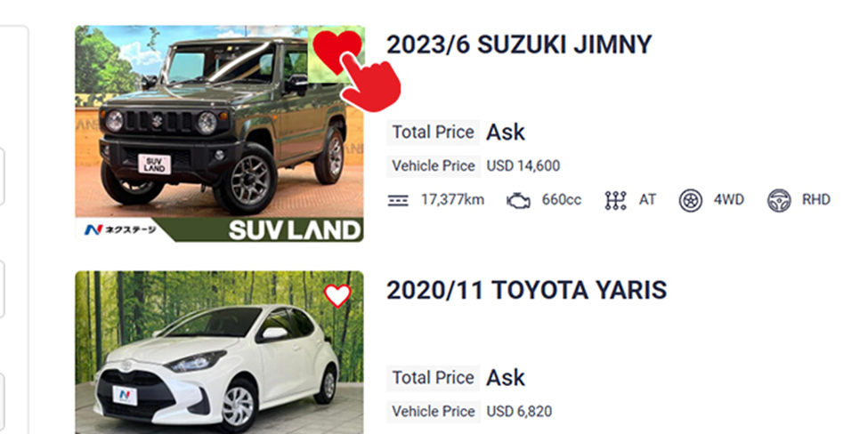Click the Yaris vehicle price USD 6,820
868x434 pixels.
click(519, 412)
